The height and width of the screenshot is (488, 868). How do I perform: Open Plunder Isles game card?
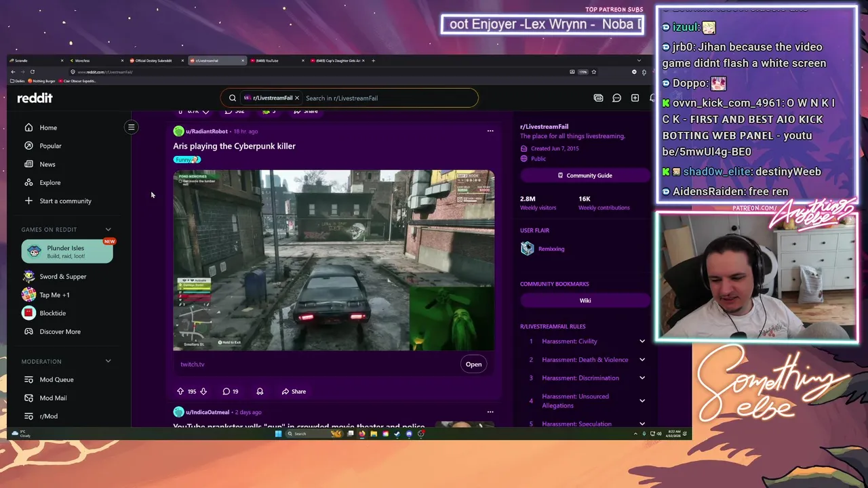(67, 251)
